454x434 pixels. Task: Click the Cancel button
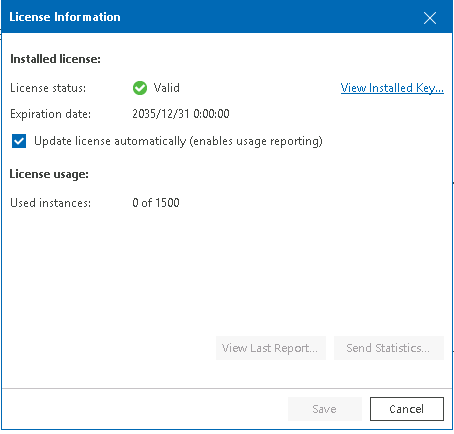[407, 409]
